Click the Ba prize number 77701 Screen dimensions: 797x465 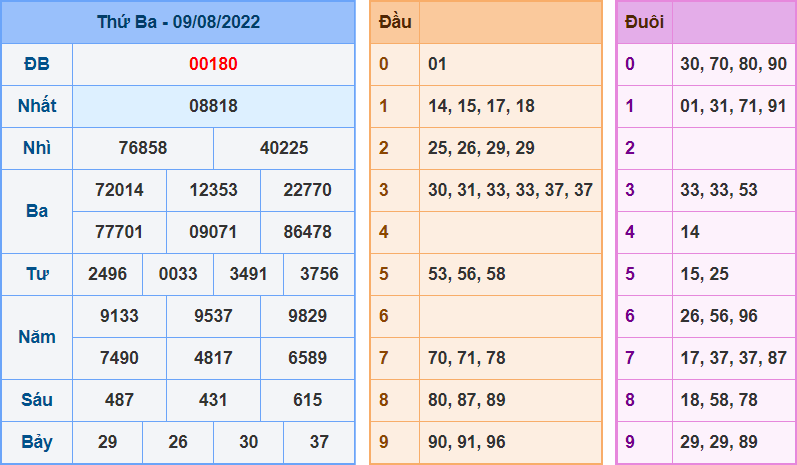pyautogui.click(x=119, y=232)
